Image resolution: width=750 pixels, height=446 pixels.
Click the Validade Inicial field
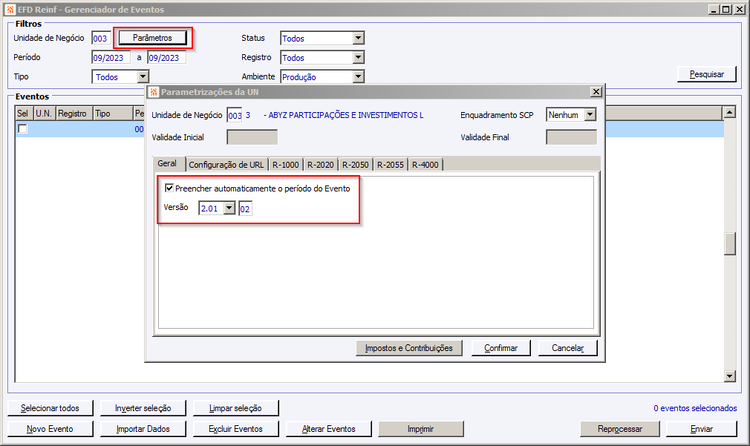pos(252,137)
